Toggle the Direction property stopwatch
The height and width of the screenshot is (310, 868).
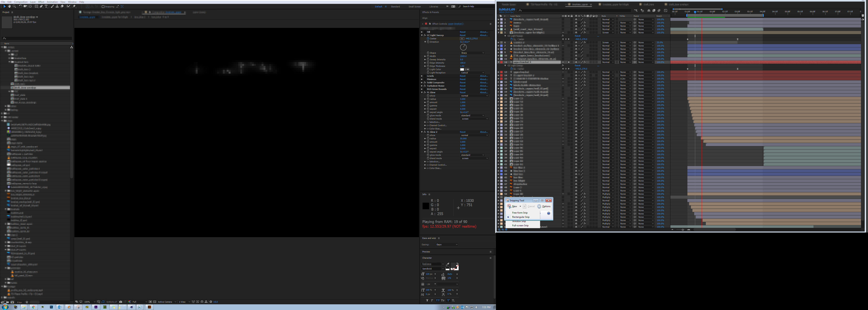[x=428, y=42]
